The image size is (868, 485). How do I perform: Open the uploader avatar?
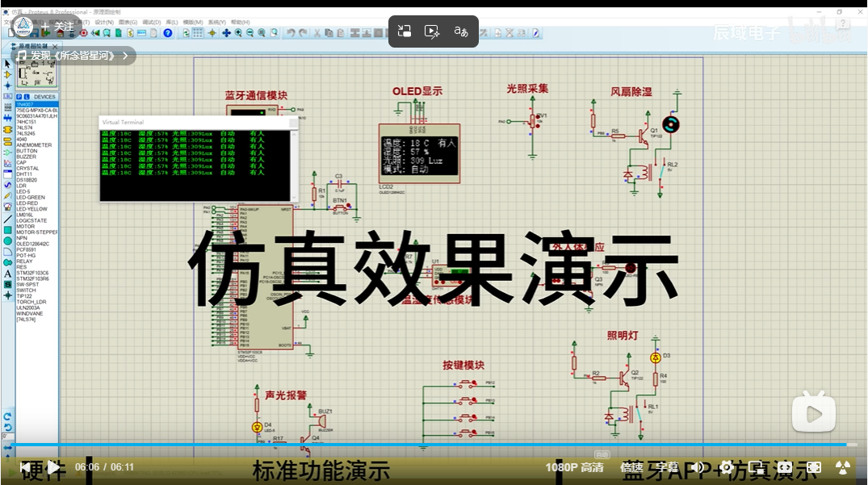click(23, 26)
